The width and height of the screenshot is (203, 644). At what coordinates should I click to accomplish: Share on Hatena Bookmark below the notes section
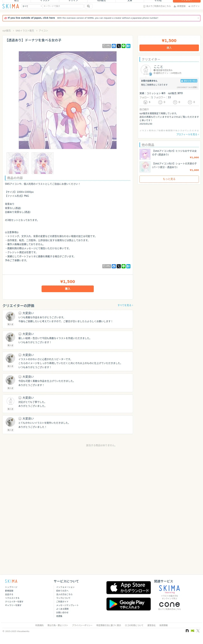[x=128, y=266]
